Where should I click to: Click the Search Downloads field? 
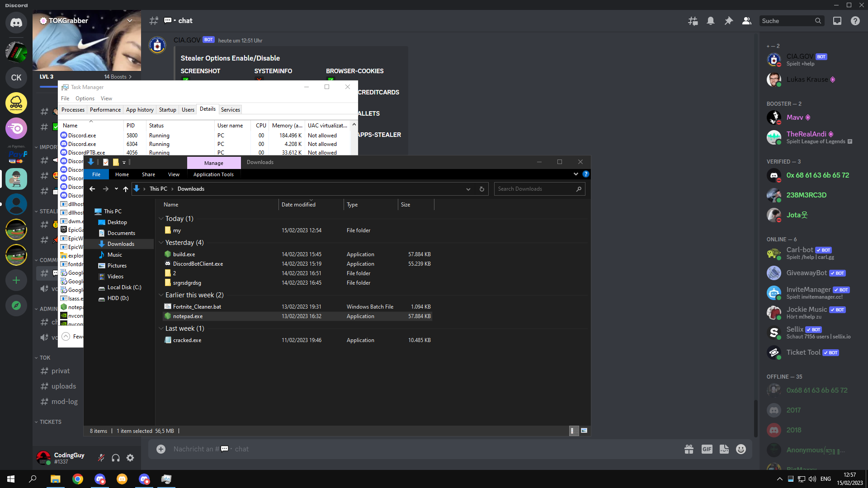(x=540, y=189)
